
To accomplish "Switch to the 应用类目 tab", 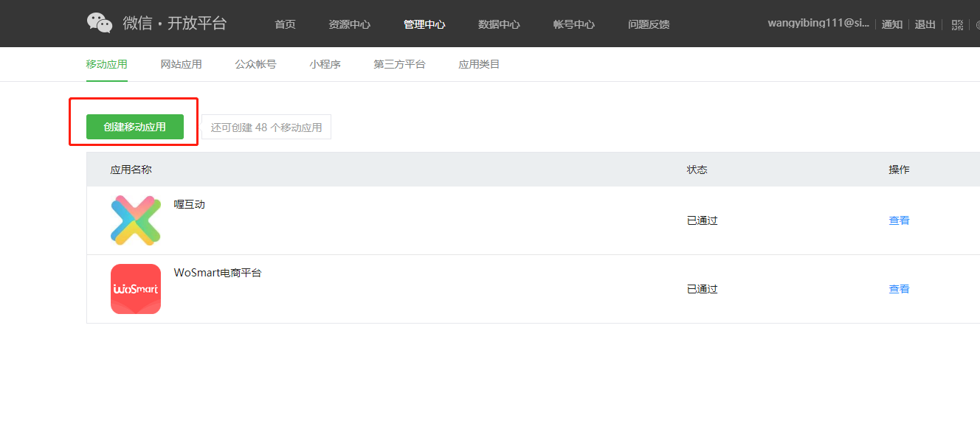I will click(x=480, y=64).
